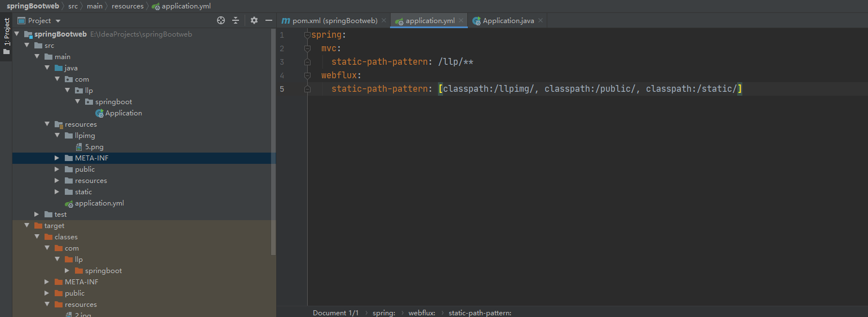The width and height of the screenshot is (868, 317).
Task: Expand the META-INF folder under resources
Action: tap(57, 158)
